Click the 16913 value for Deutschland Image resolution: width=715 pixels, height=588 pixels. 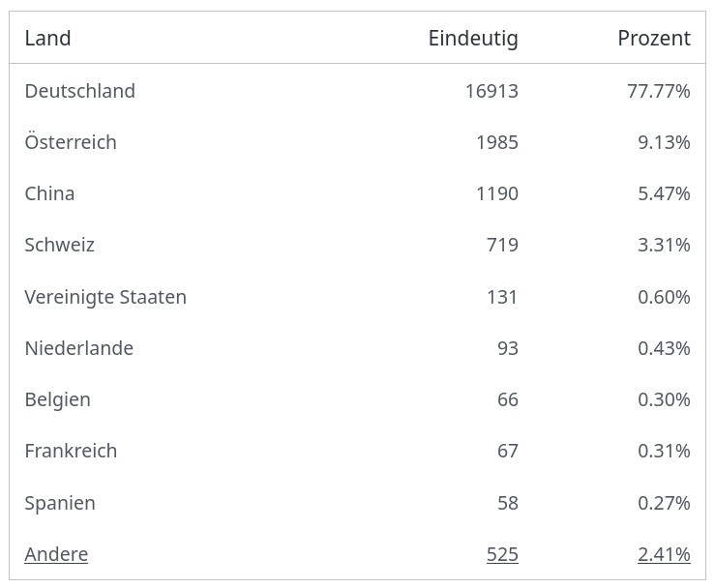pos(492,91)
